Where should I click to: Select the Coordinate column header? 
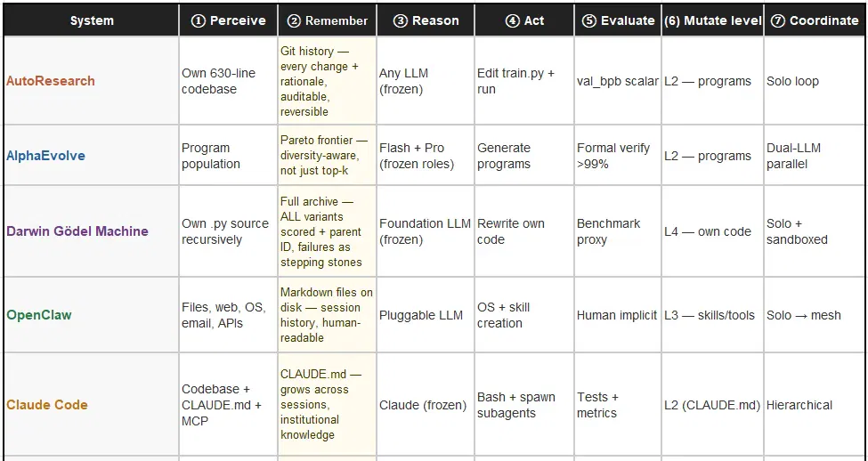coord(816,20)
